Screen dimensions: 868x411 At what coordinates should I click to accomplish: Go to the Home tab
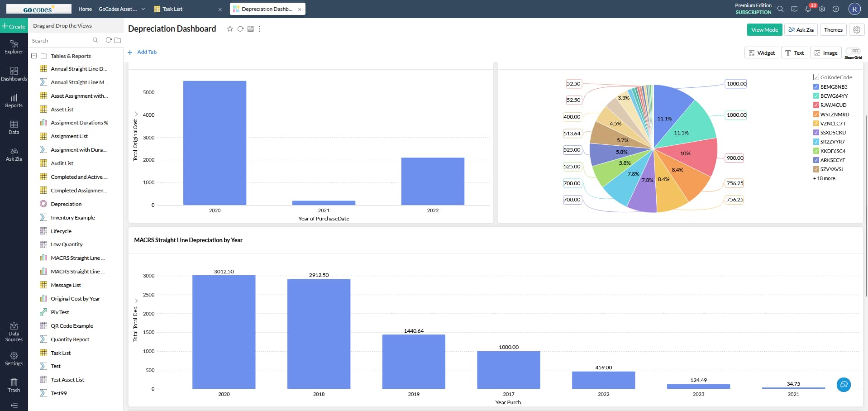click(85, 9)
